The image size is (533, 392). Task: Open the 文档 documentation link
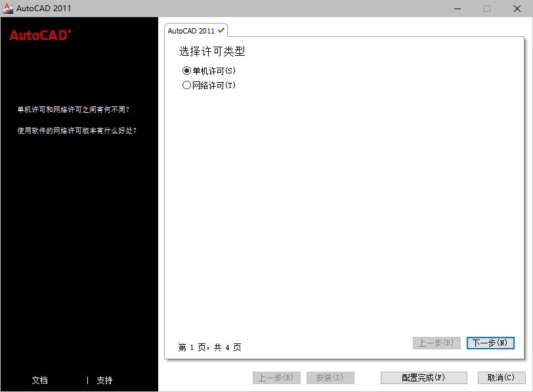pos(39,380)
